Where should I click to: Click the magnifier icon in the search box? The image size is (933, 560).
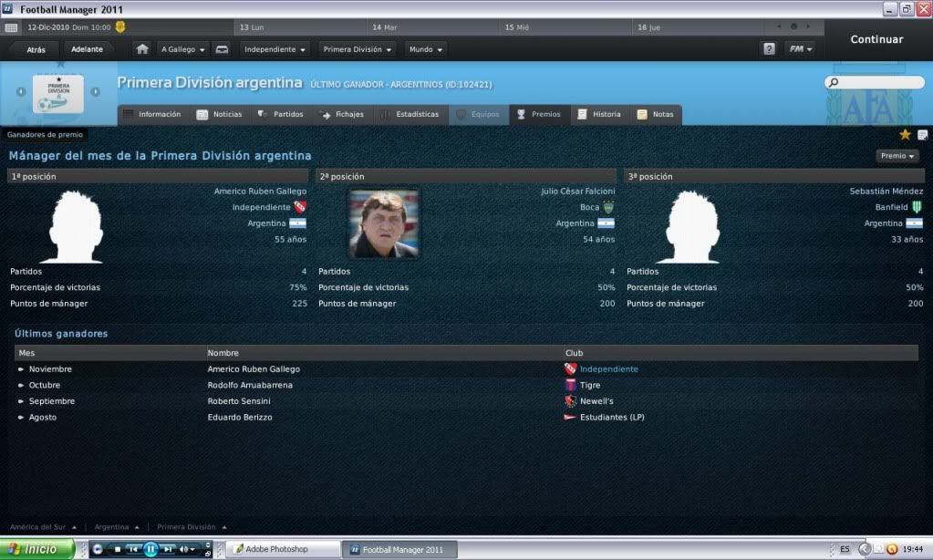pos(834,82)
